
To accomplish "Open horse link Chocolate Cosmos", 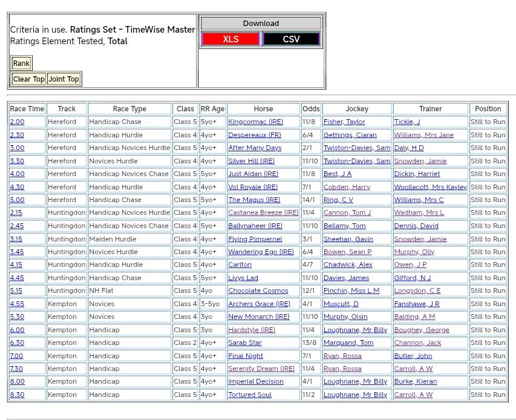I will [x=258, y=291].
